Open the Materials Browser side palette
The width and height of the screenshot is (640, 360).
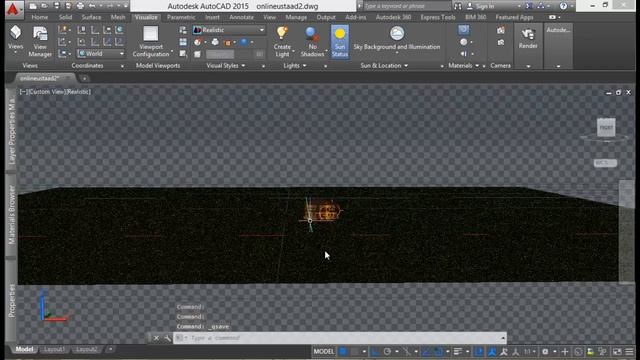point(11,215)
